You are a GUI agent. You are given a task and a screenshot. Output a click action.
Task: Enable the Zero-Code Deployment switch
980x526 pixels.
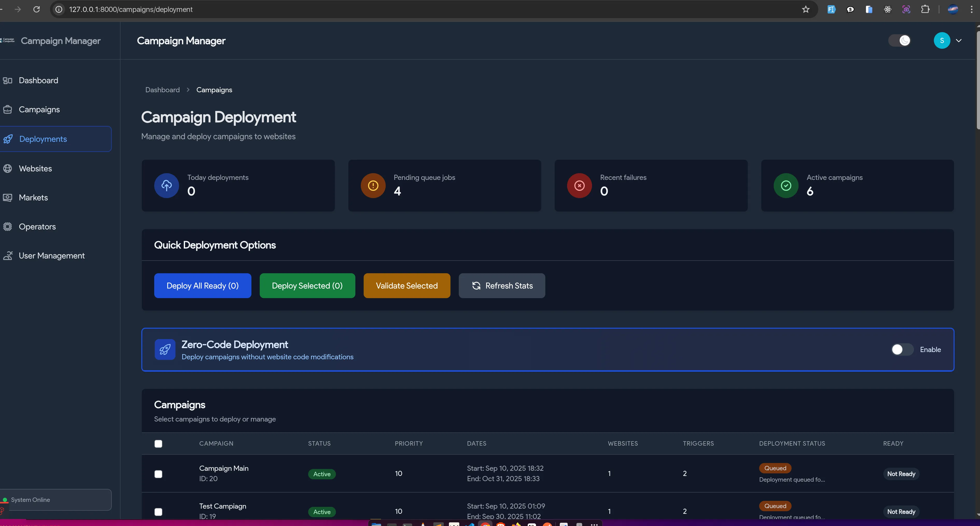pyautogui.click(x=902, y=349)
